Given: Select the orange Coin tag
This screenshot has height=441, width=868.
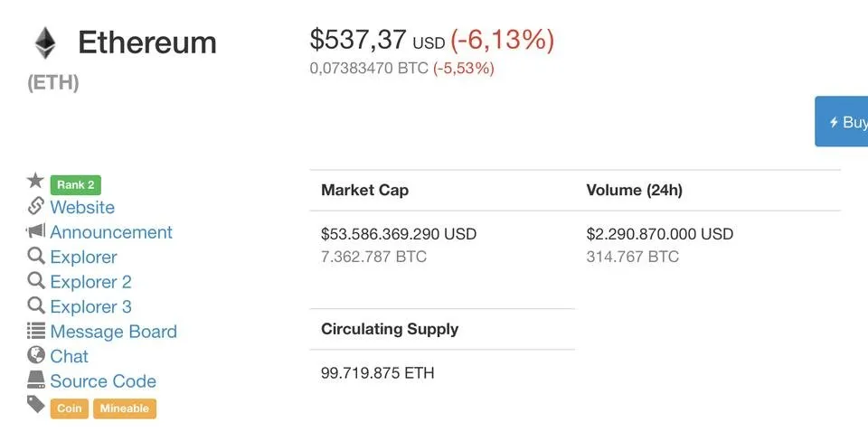Looking at the screenshot, I should pyautogui.click(x=70, y=408).
